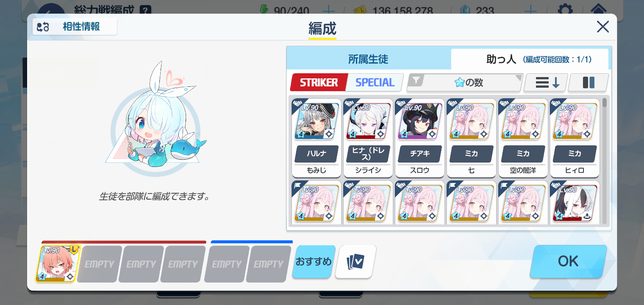Click the card preset deck icon
This screenshot has width=644, height=305.
pos(355,262)
